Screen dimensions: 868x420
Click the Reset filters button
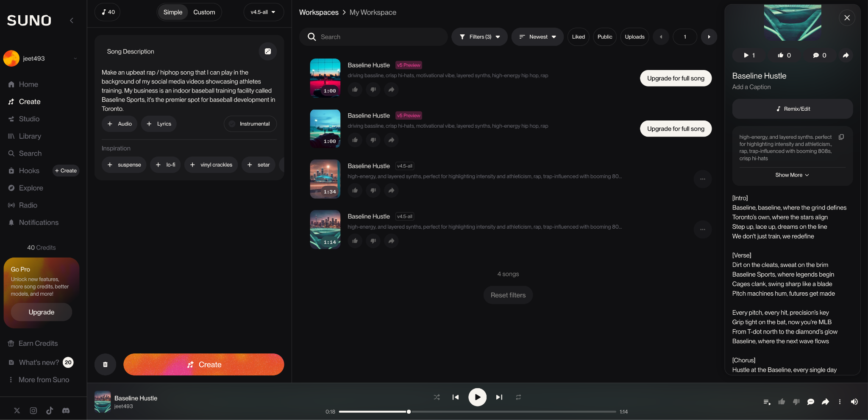tap(508, 295)
